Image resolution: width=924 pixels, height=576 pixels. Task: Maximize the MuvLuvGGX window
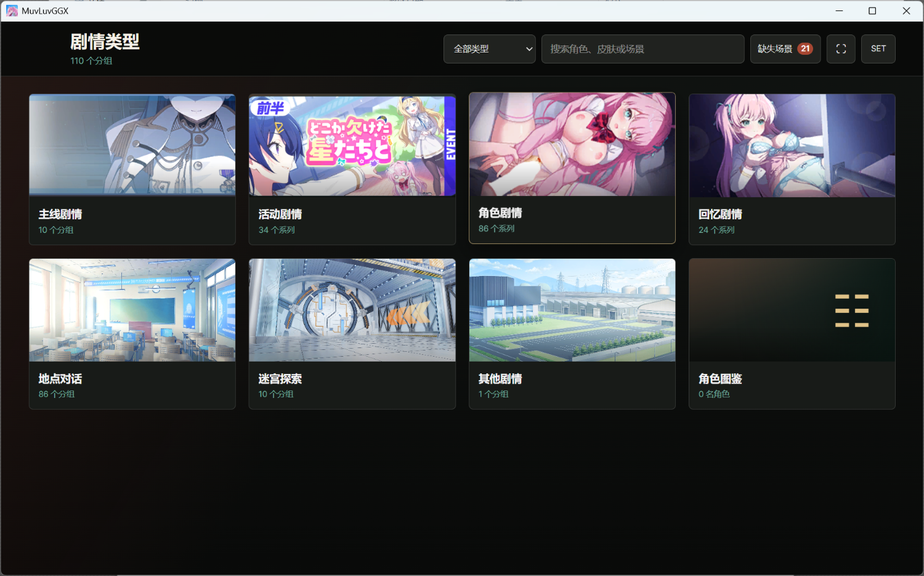point(872,11)
